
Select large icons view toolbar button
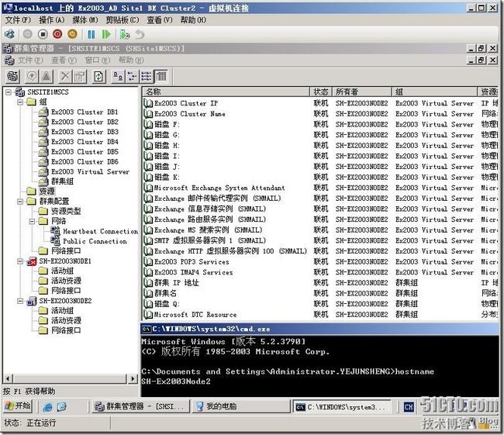119,76
